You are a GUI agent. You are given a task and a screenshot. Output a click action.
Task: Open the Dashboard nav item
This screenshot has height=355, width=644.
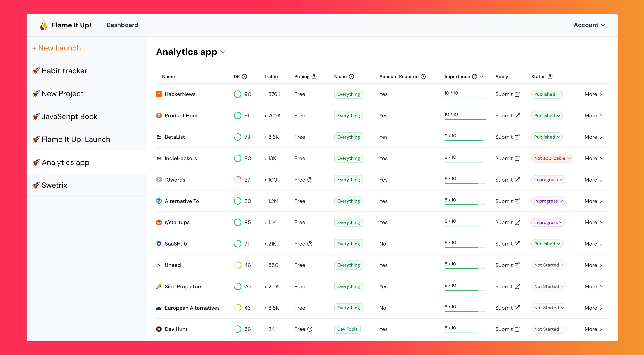pos(122,25)
